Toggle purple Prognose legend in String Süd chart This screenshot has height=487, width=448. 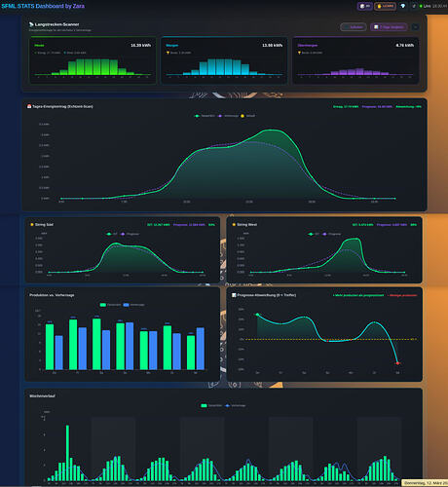tap(130, 234)
